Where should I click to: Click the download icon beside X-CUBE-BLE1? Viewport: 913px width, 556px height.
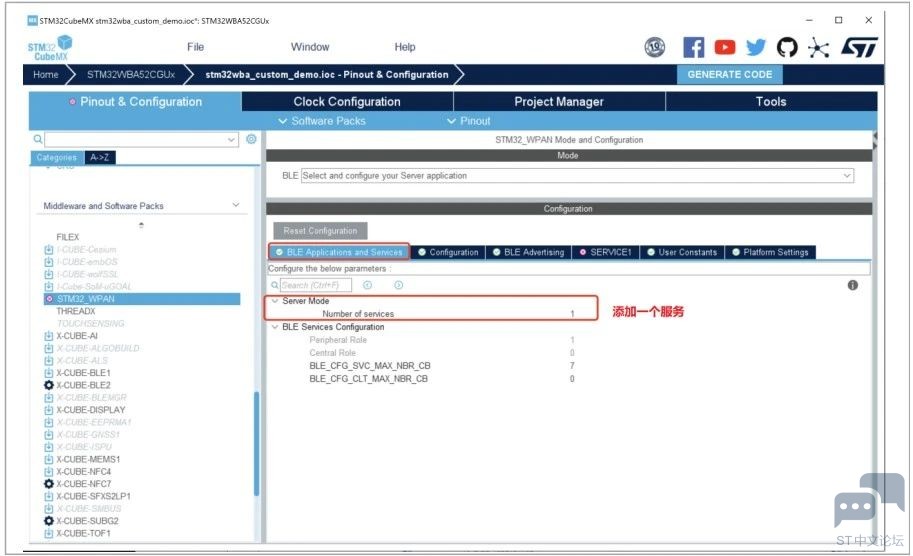49,373
